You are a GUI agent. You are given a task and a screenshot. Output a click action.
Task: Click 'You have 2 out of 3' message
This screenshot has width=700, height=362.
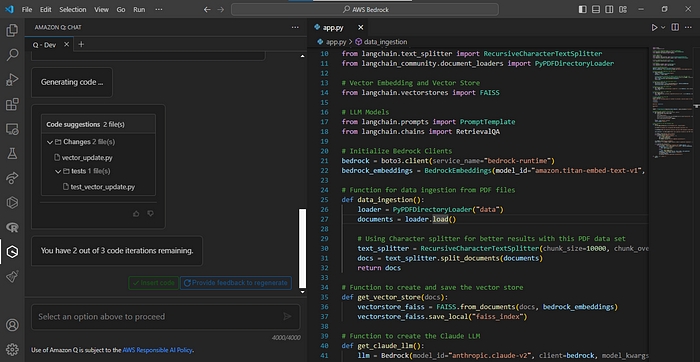tap(117, 251)
